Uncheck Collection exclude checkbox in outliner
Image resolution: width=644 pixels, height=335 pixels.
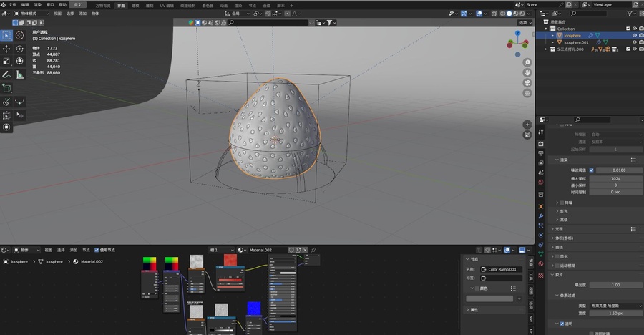pos(628,29)
